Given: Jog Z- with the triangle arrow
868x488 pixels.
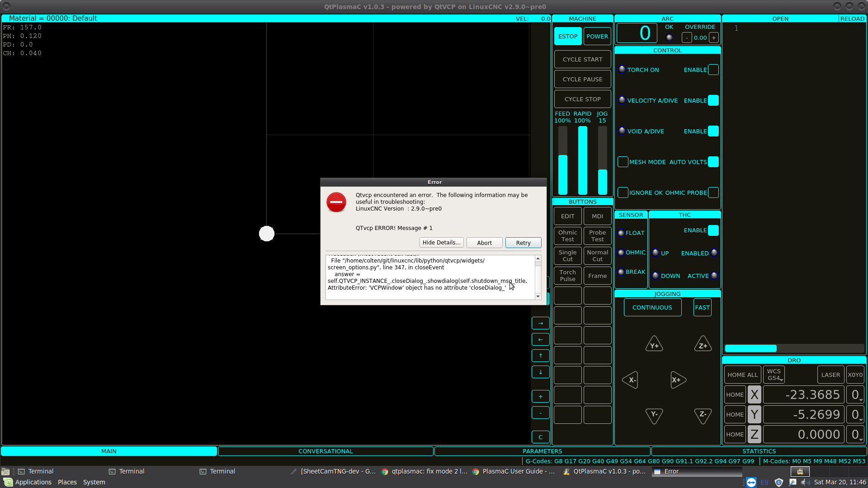Looking at the screenshot, I should [703, 415].
